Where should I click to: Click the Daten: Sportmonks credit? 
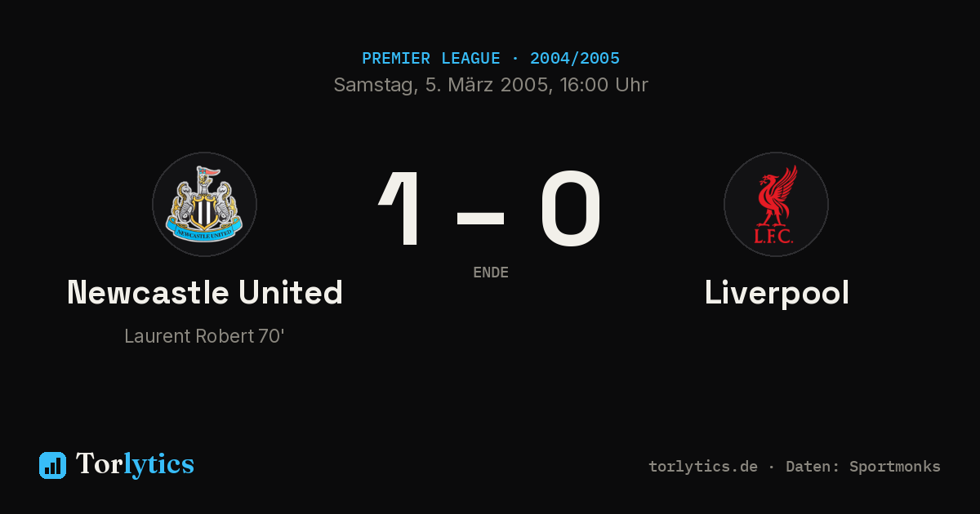pos(863,467)
